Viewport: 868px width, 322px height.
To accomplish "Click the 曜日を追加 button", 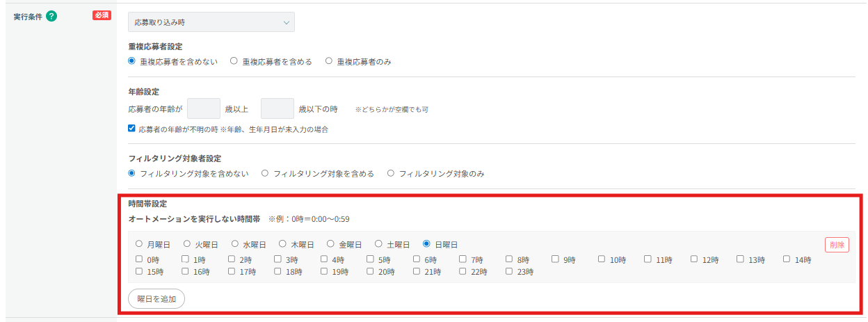I will tap(156, 299).
